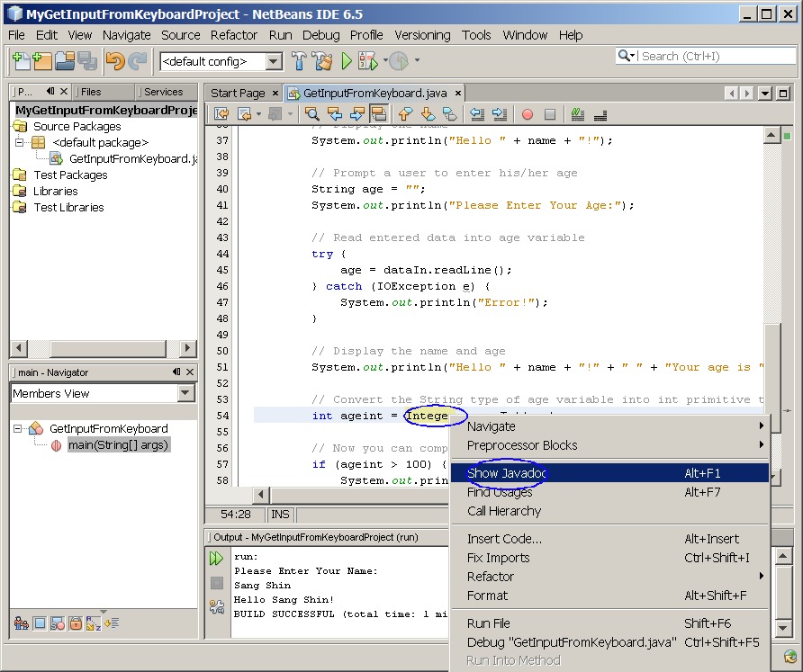Select Show Javadoc in context menu
Image resolution: width=803 pixels, height=672 pixels.
610,473
